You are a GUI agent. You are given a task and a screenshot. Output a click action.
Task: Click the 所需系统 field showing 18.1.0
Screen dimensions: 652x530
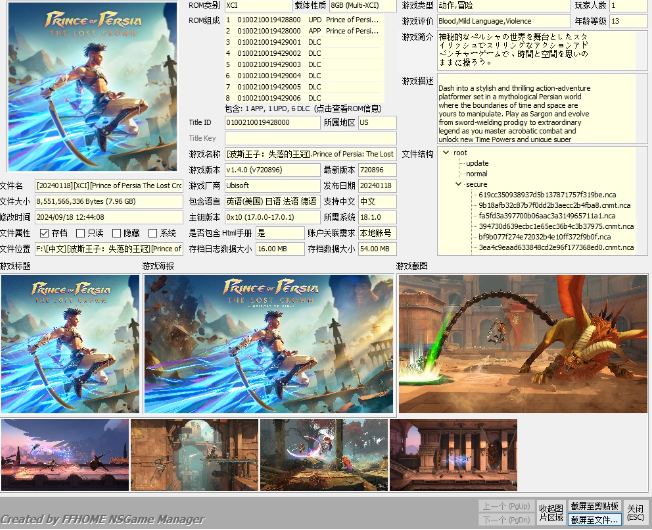click(x=377, y=217)
